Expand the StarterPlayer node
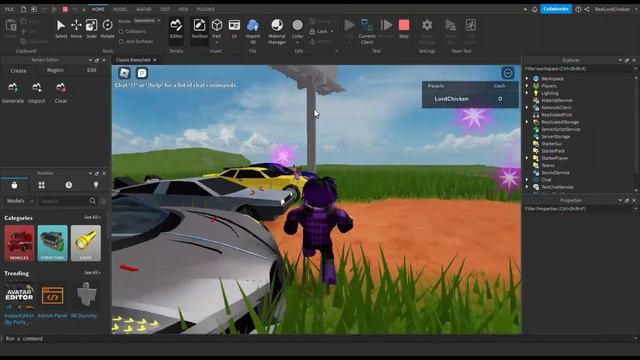Viewport: 640px width, 360px height. tap(527, 158)
